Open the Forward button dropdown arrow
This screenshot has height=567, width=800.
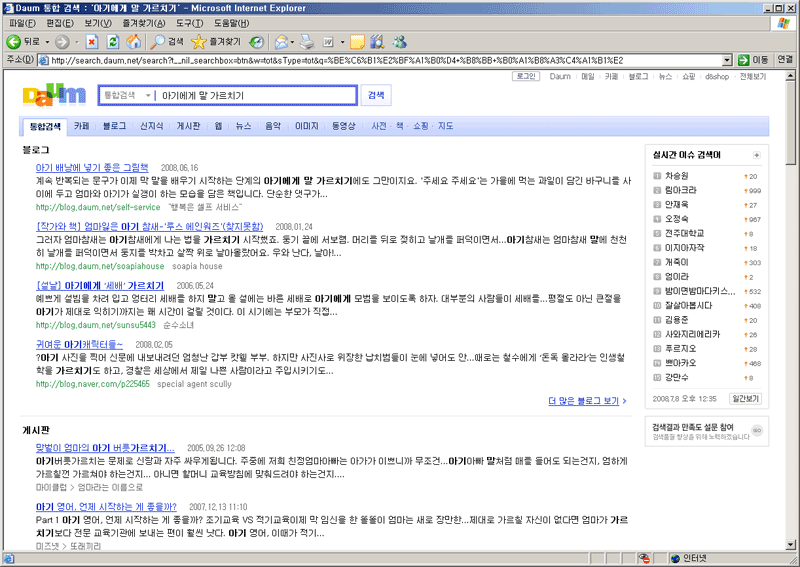coord(77,42)
